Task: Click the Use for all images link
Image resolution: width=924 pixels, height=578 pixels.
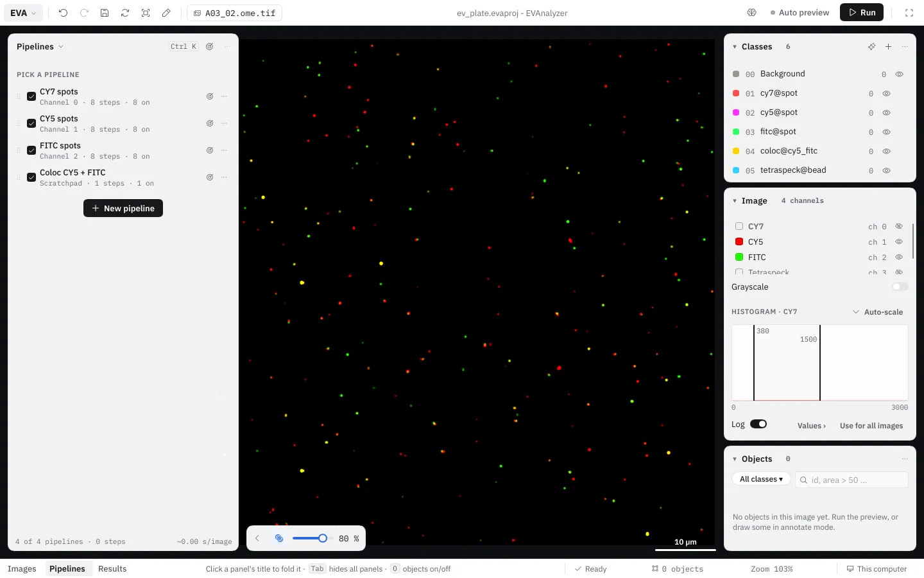Action: pos(871,426)
